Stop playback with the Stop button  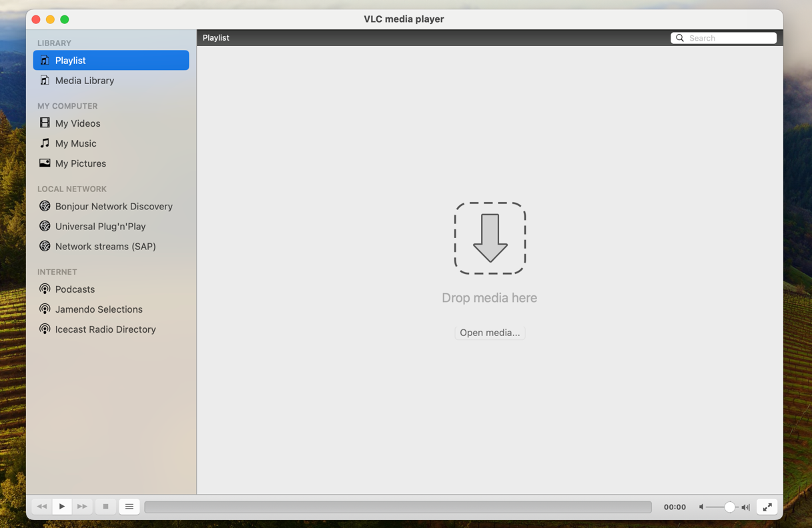[x=105, y=507]
